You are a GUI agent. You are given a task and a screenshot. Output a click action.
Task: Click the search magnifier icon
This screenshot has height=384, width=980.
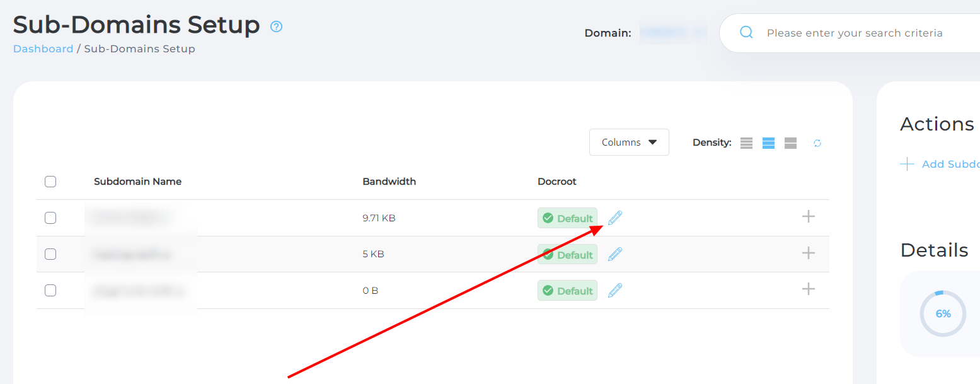coord(746,33)
